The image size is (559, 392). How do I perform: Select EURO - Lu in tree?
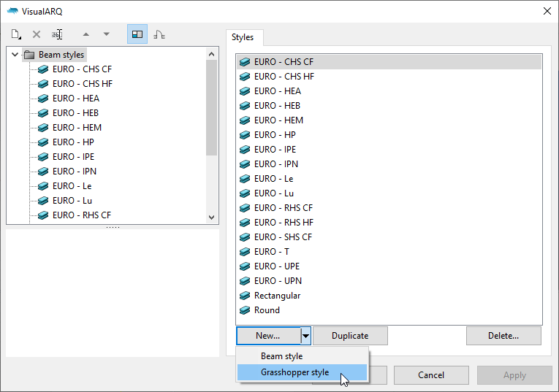pos(72,201)
